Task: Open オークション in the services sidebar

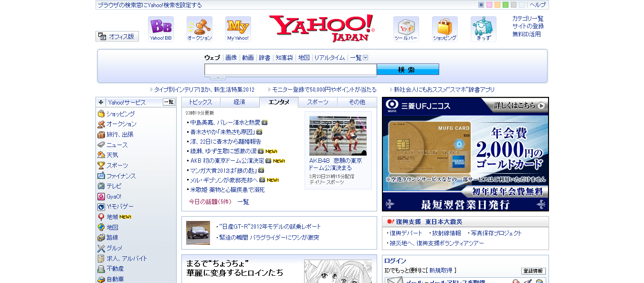Action: pyautogui.click(x=117, y=124)
